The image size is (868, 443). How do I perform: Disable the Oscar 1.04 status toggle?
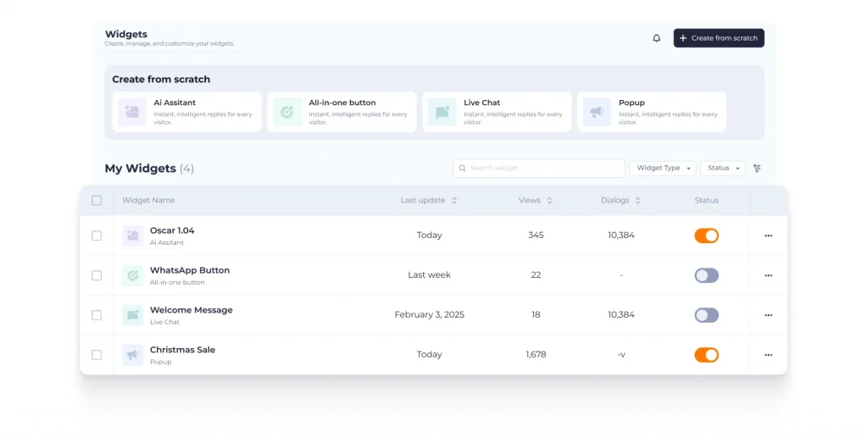click(706, 235)
